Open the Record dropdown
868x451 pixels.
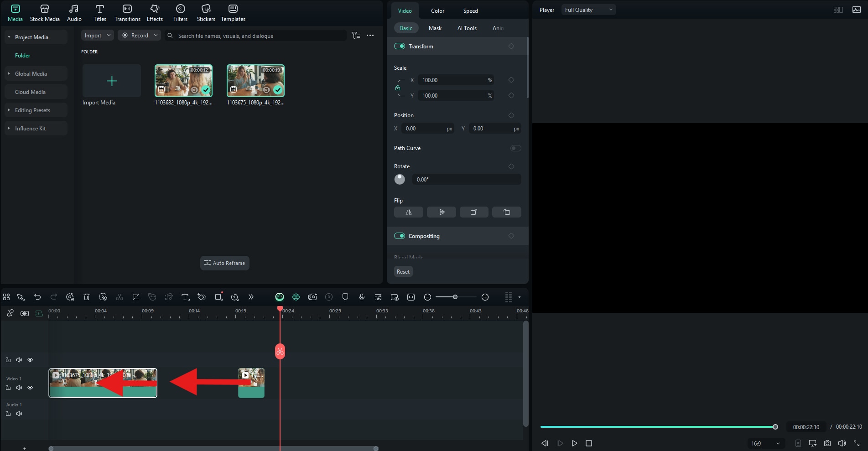coord(139,35)
